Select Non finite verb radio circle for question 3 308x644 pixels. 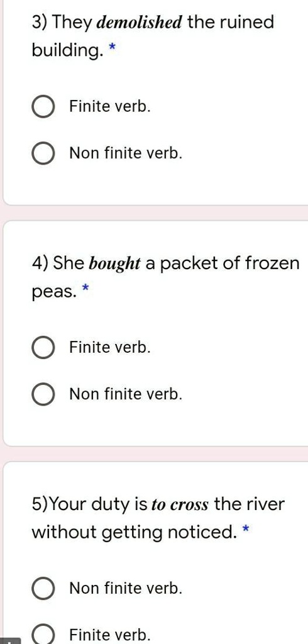pos(43,153)
